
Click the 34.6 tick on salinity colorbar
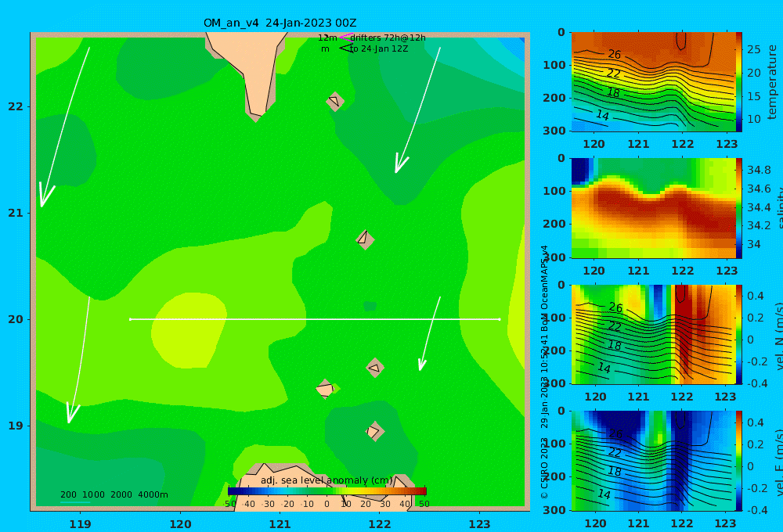click(x=759, y=189)
